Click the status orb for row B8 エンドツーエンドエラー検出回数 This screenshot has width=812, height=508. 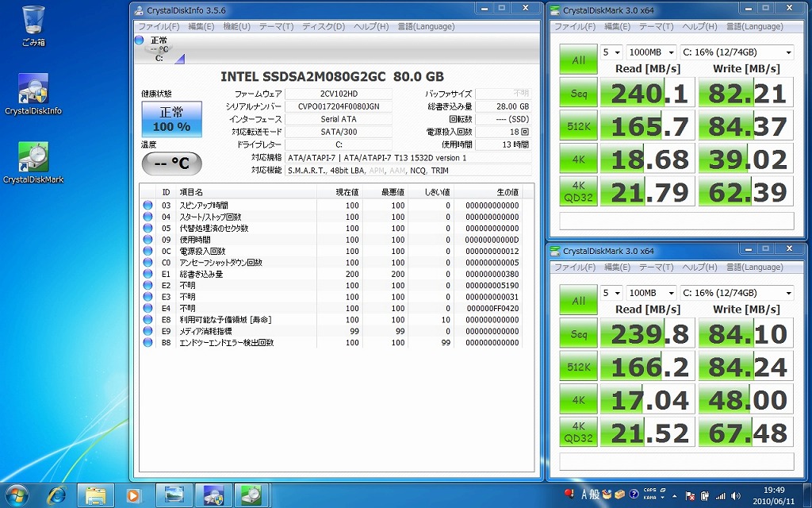coord(147,342)
